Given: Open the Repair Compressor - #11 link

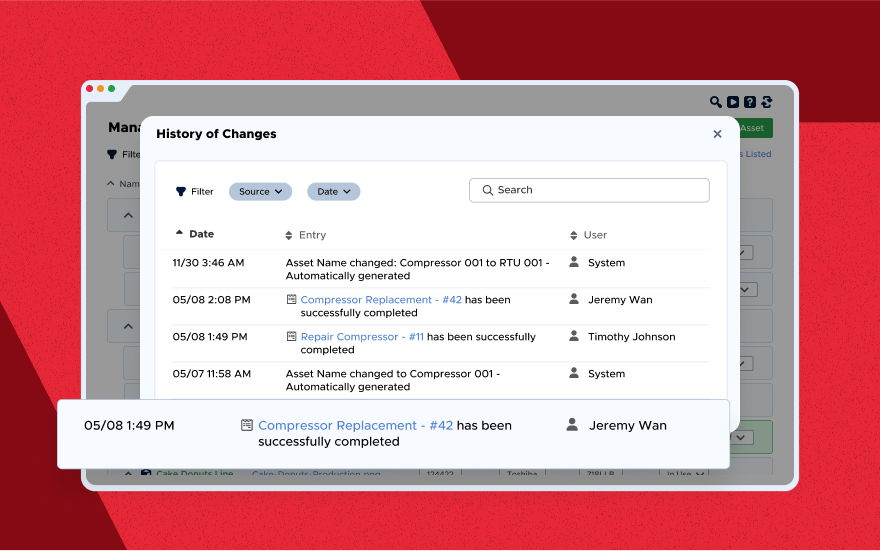Looking at the screenshot, I should (x=362, y=337).
